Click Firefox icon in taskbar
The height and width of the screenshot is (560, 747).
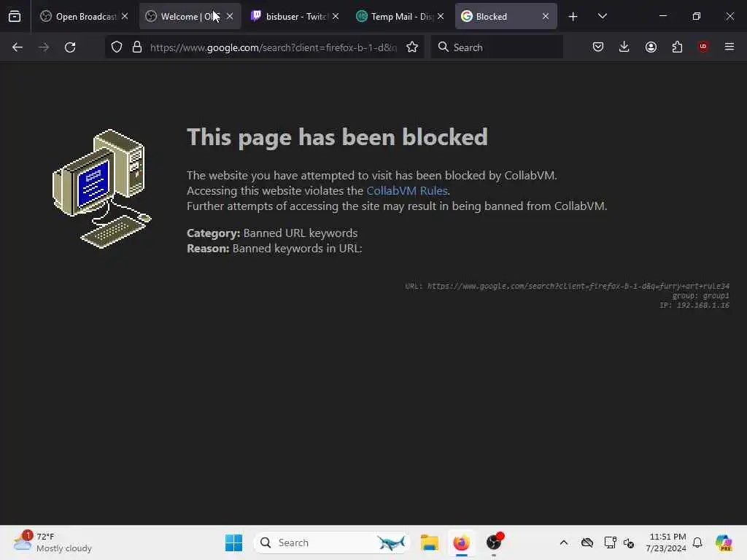tap(461, 542)
